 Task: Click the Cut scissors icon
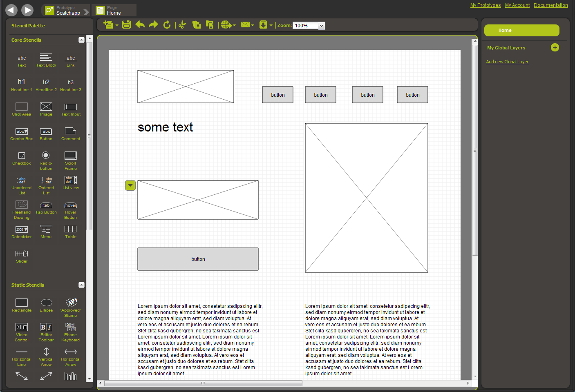[182, 25]
